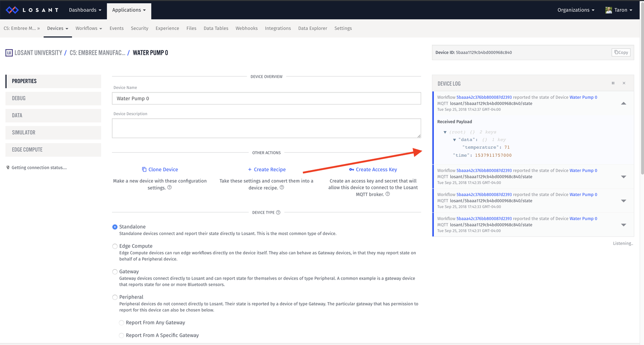Viewport: 644px width, 345px height.
Task: Click the Losant University LU badge
Action: pos(9,53)
